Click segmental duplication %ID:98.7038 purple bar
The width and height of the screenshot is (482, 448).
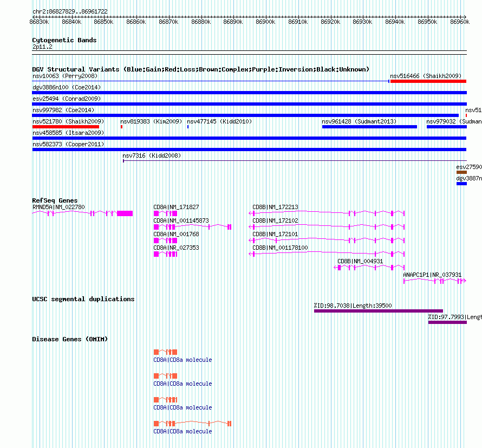tap(379, 311)
